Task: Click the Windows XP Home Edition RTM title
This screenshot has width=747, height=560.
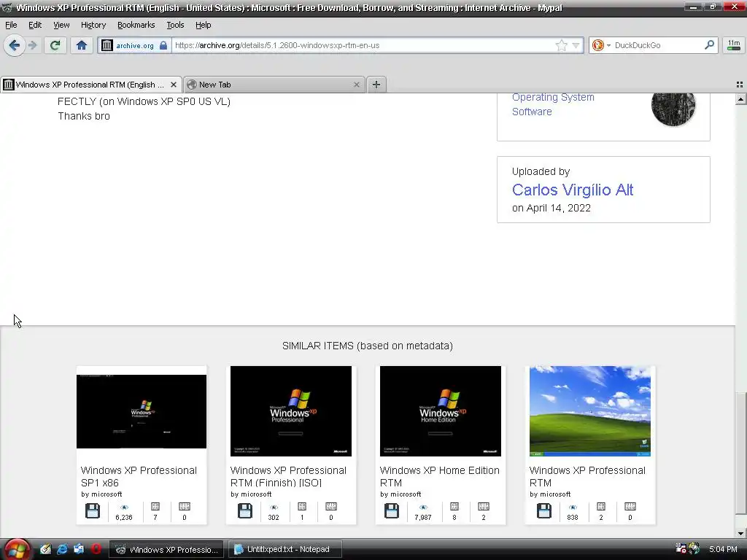Action: [439, 476]
